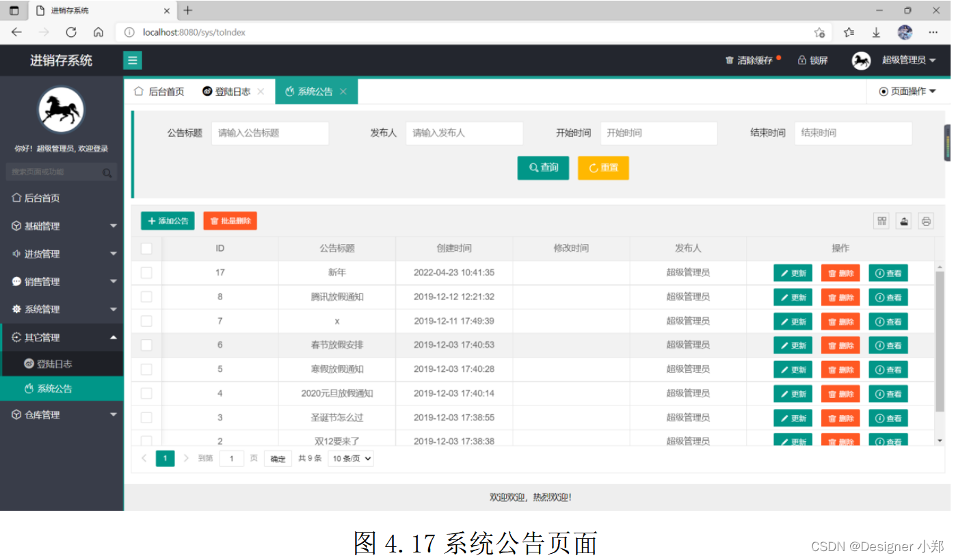Screen dimensions: 954x560
Task: Click the site information icon in the address bar
Action: [x=129, y=32]
